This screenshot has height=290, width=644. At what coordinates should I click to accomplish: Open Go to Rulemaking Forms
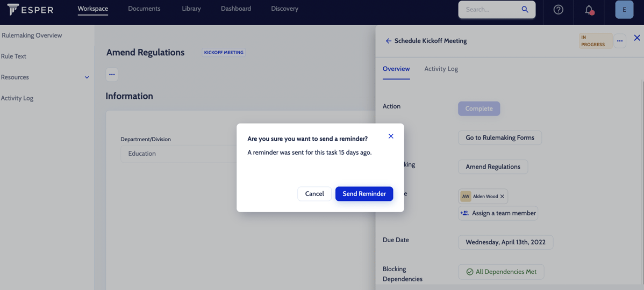(x=499, y=137)
